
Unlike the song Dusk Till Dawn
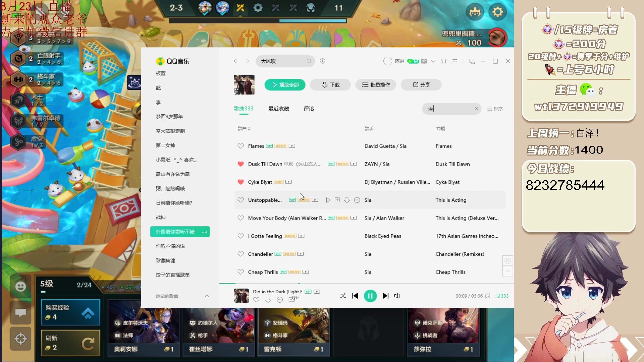point(240,164)
